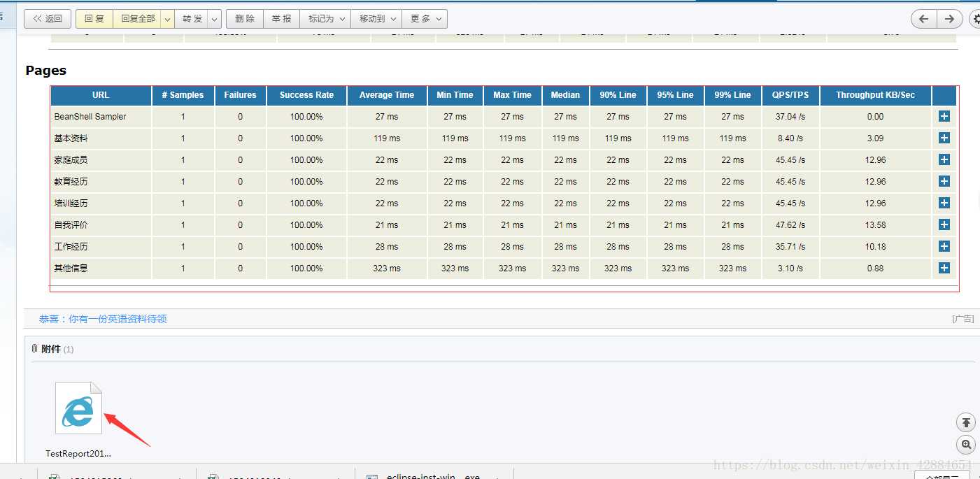The height and width of the screenshot is (479, 980).
Task: Click the [广告] label
Action: click(963, 319)
